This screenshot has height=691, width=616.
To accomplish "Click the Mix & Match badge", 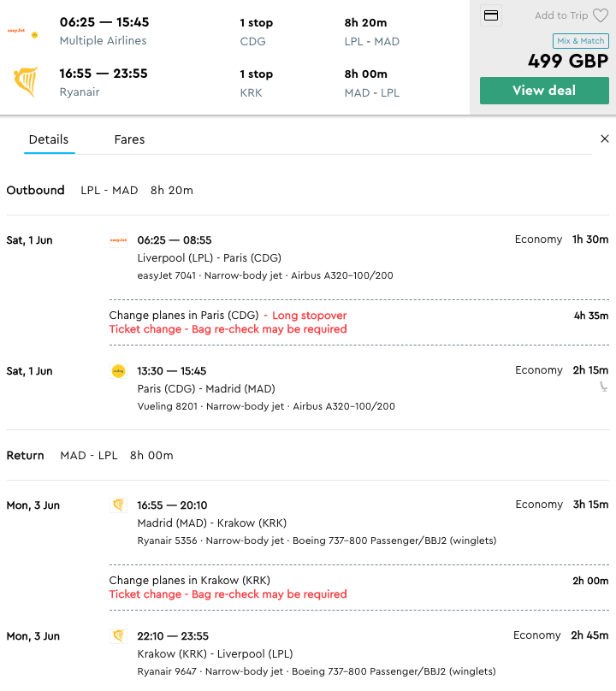I will click(580, 41).
